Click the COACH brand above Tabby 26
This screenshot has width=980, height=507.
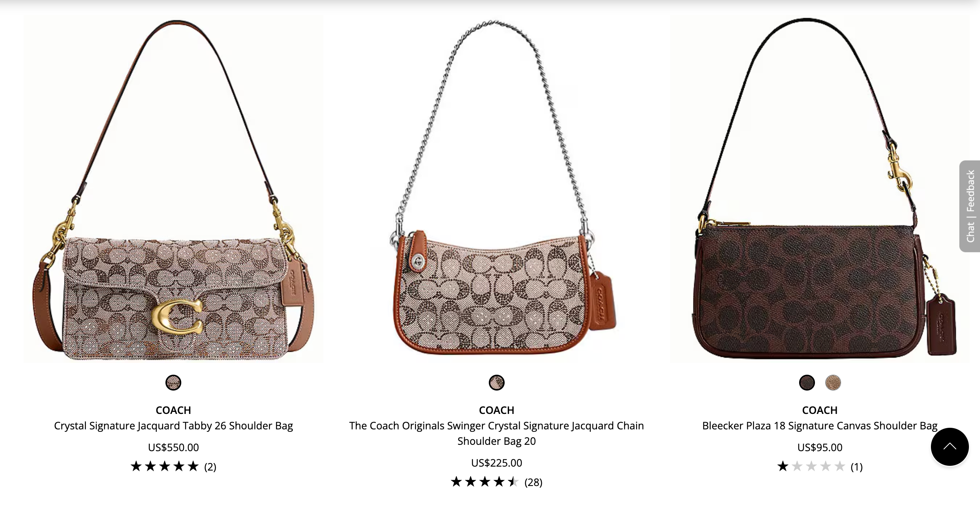pos(173,410)
